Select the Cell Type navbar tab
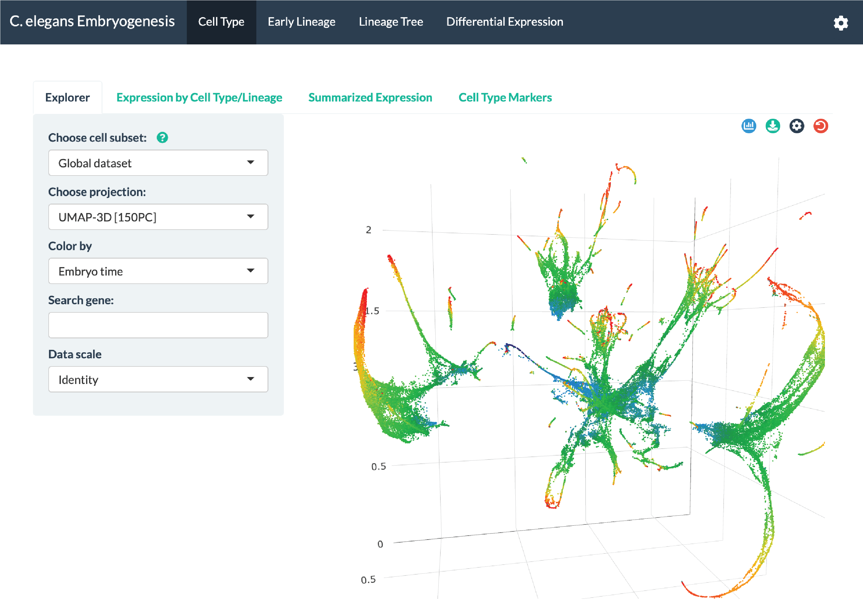The width and height of the screenshot is (863, 616). click(x=221, y=22)
